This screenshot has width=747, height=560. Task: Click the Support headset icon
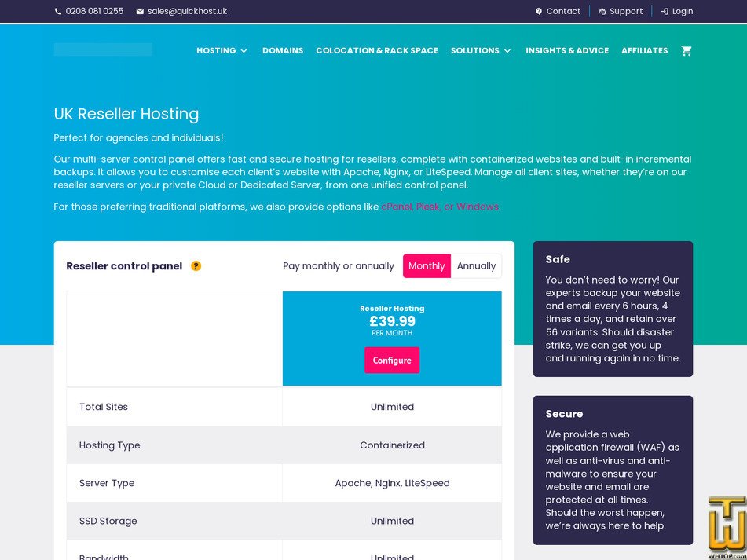[601, 11]
